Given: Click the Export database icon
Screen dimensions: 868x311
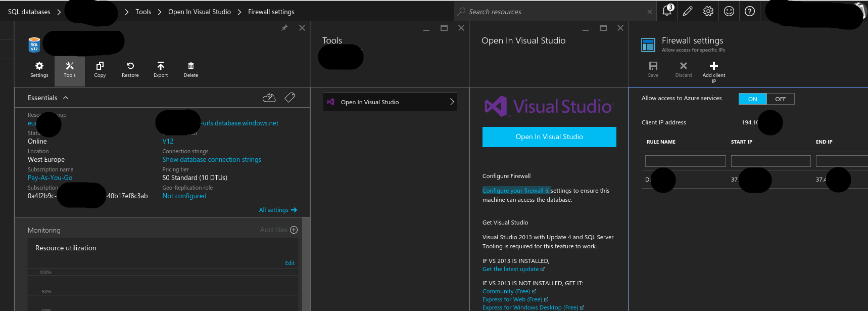Looking at the screenshot, I should [161, 66].
